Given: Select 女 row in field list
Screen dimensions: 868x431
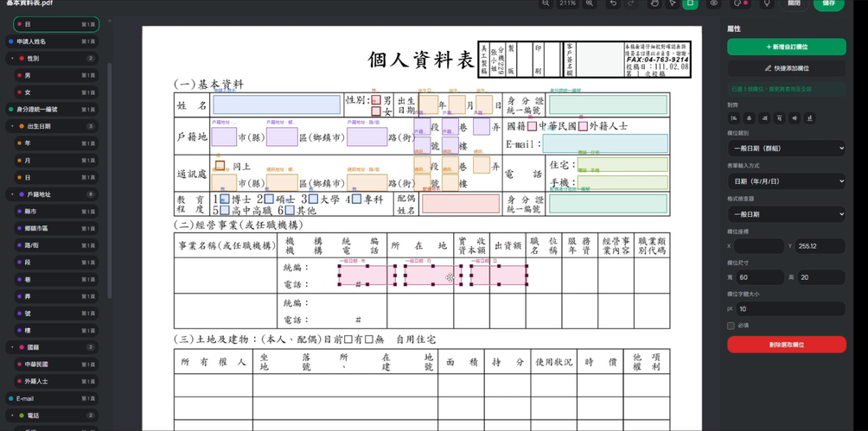Looking at the screenshot, I should (x=56, y=92).
